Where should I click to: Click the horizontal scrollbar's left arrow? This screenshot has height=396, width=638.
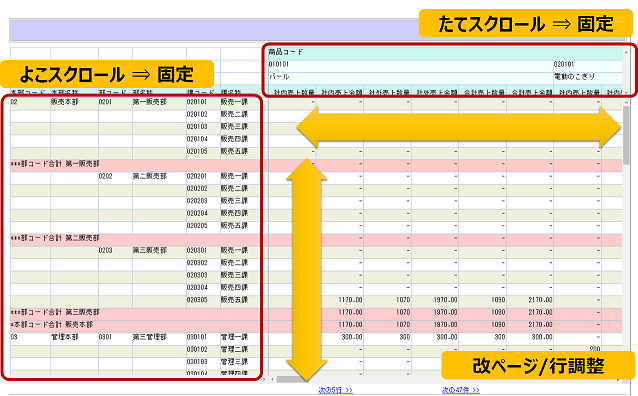click(x=272, y=379)
